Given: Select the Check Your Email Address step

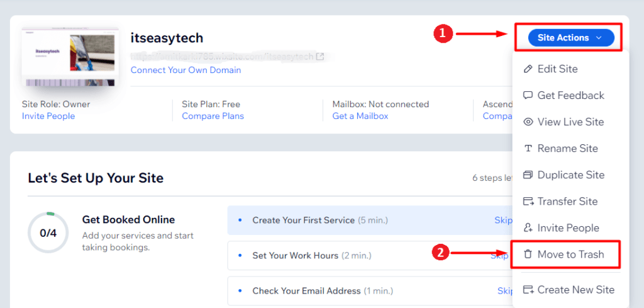Looking at the screenshot, I should 370,291.
